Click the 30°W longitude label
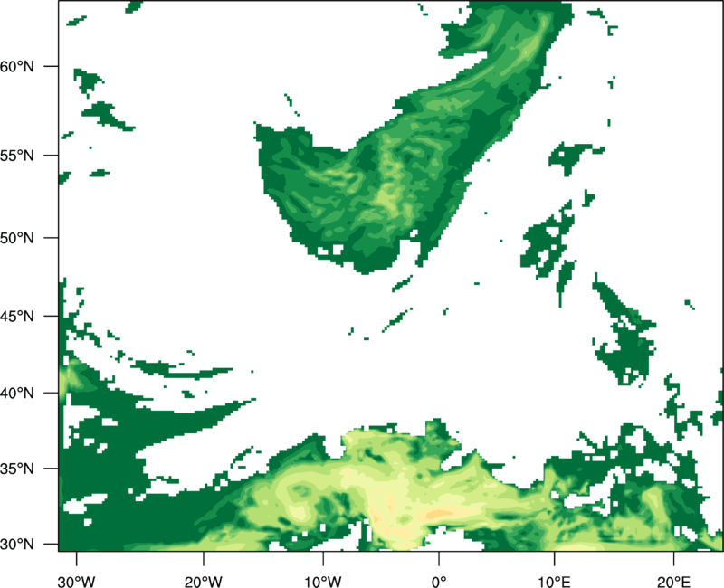The width and height of the screenshot is (724, 588). (x=76, y=582)
